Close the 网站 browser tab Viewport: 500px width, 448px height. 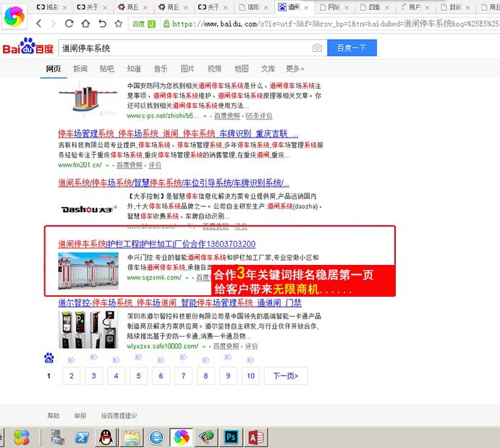tap(347, 7)
